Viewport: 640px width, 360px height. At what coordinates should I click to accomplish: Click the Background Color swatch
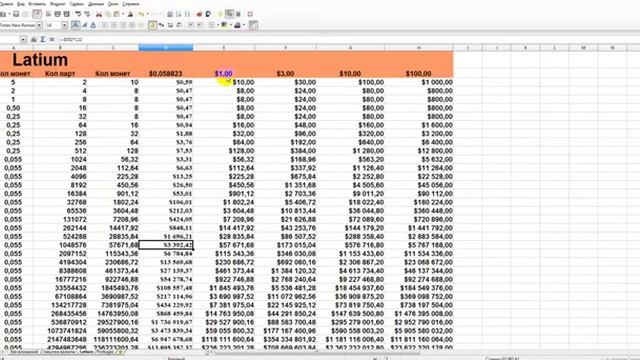pyautogui.click(x=224, y=25)
